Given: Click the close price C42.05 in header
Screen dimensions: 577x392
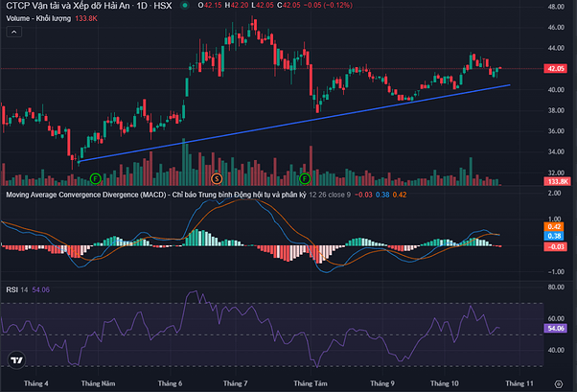Looking at the screenshot, I should pos(288,5).
